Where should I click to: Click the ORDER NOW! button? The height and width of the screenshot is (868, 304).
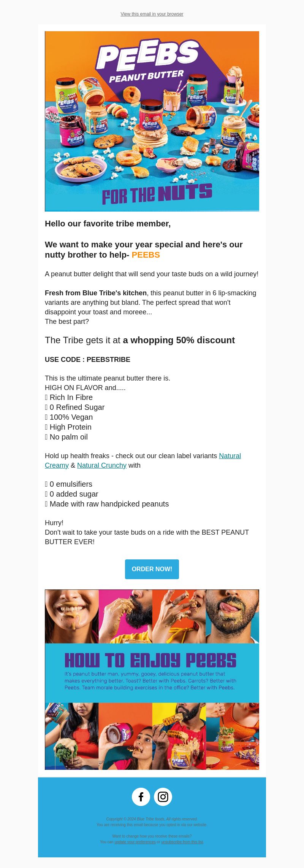coord(152,569)
